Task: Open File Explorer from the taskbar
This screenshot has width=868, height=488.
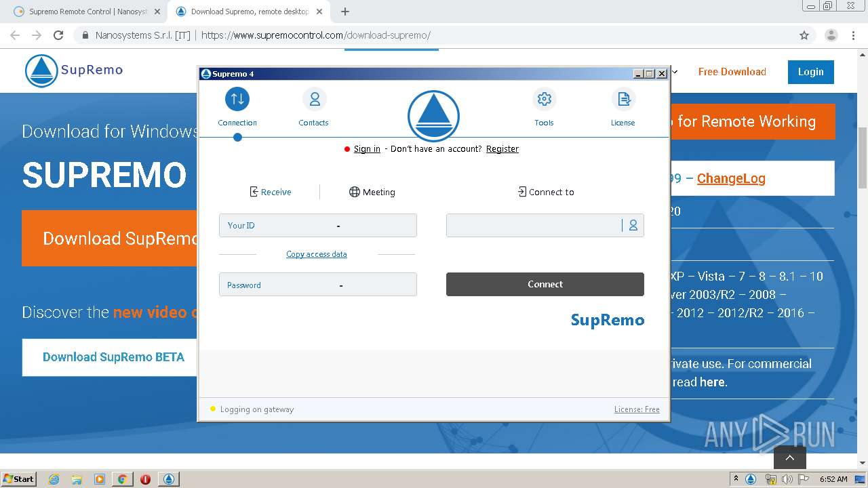Action: click(x=77, y=479)
